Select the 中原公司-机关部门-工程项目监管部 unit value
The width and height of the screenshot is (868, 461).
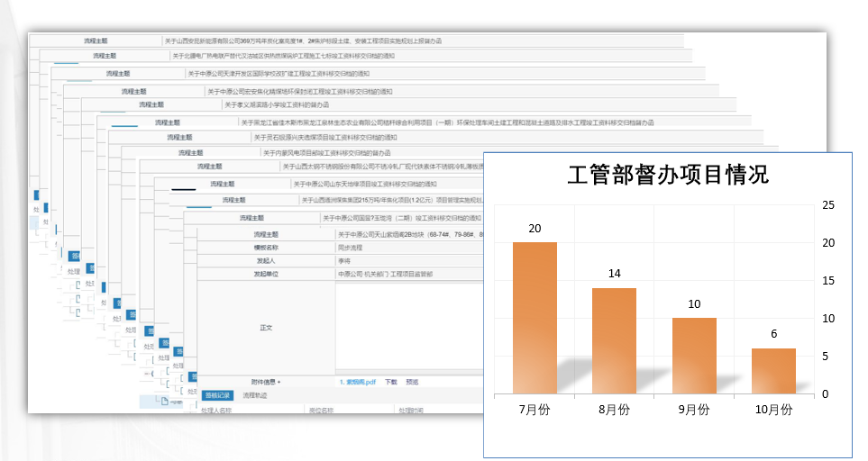click(385, 274)
